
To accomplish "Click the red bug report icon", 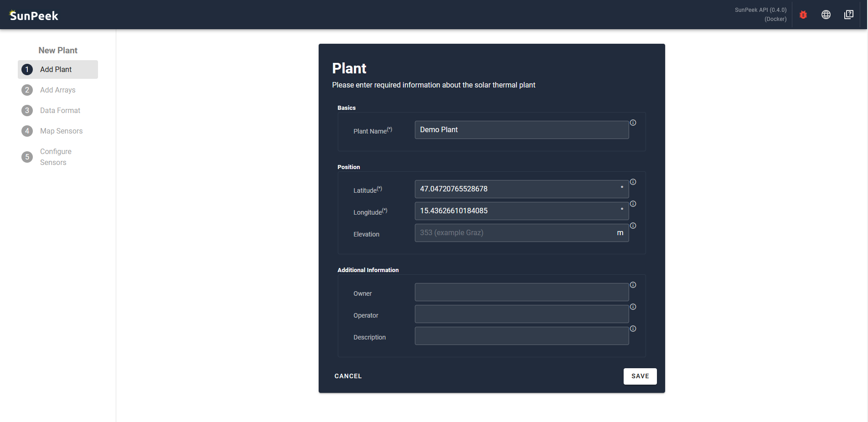I will (803, 15).
